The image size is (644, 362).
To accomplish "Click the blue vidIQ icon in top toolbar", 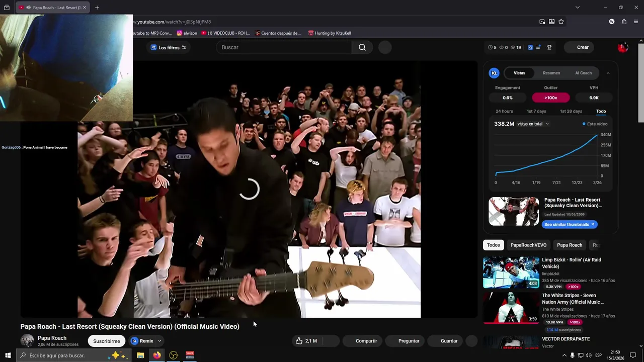I will point(530,47).
